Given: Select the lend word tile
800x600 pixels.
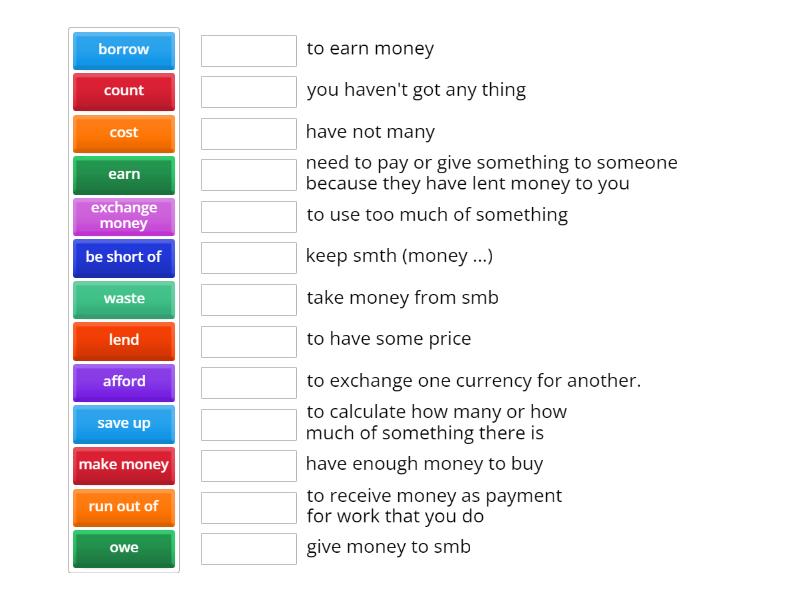Looking at the screenshot, I should tap(123, 340).
